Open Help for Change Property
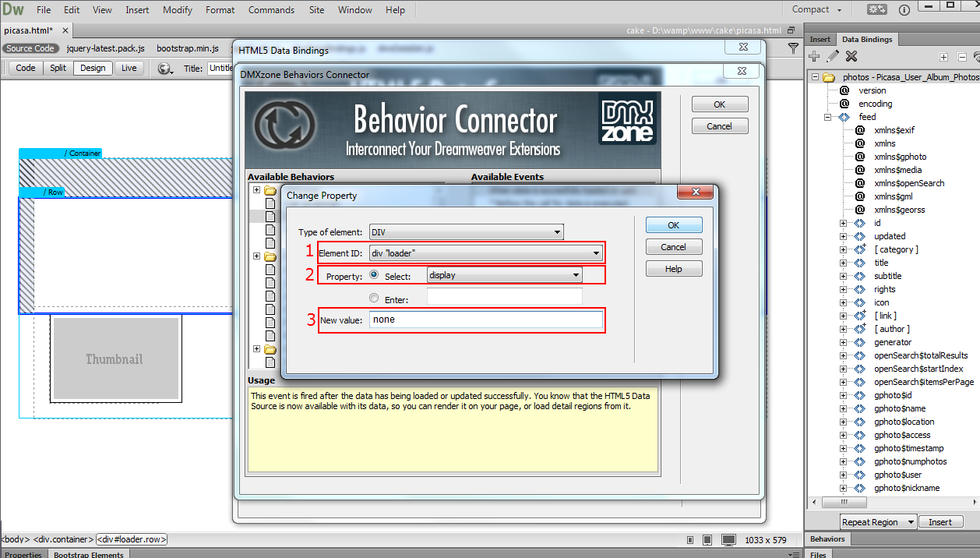 click(674, 269)
